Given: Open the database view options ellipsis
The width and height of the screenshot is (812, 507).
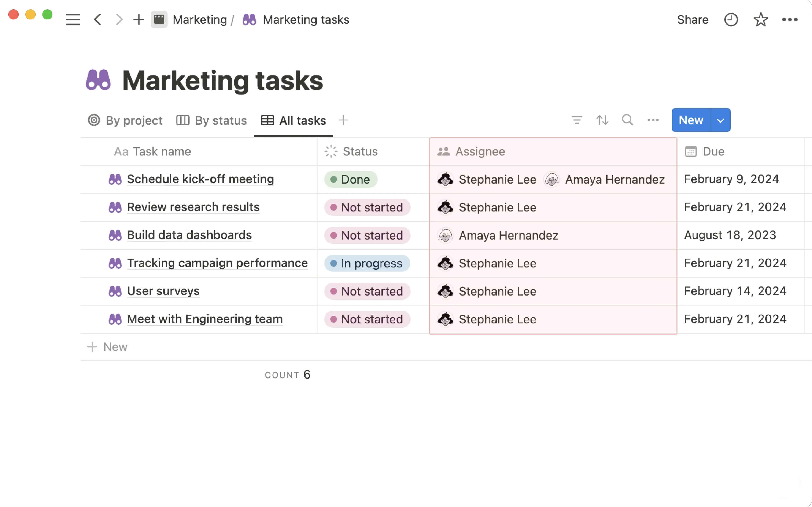Looking at the screenshot, I should tap(653, 120).
